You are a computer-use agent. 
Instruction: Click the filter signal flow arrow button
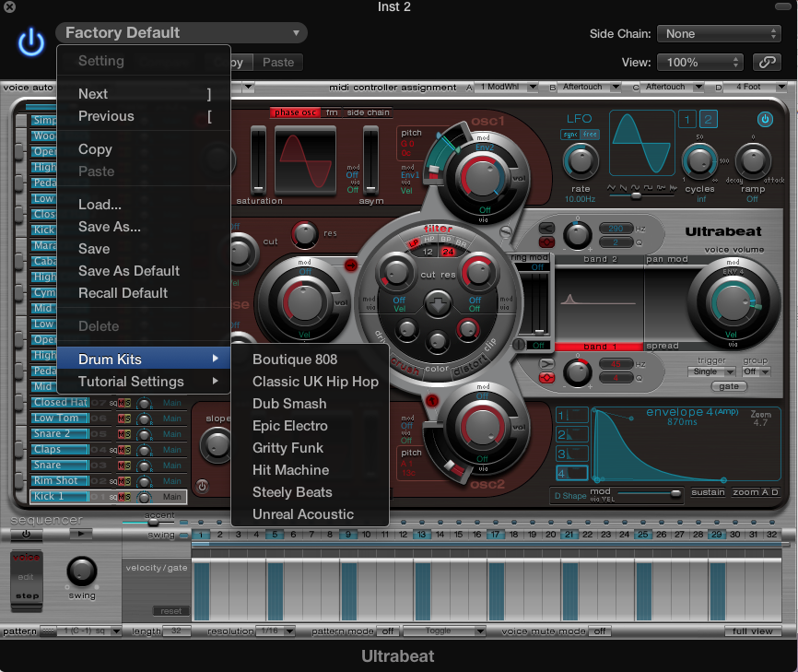[438, 304]
